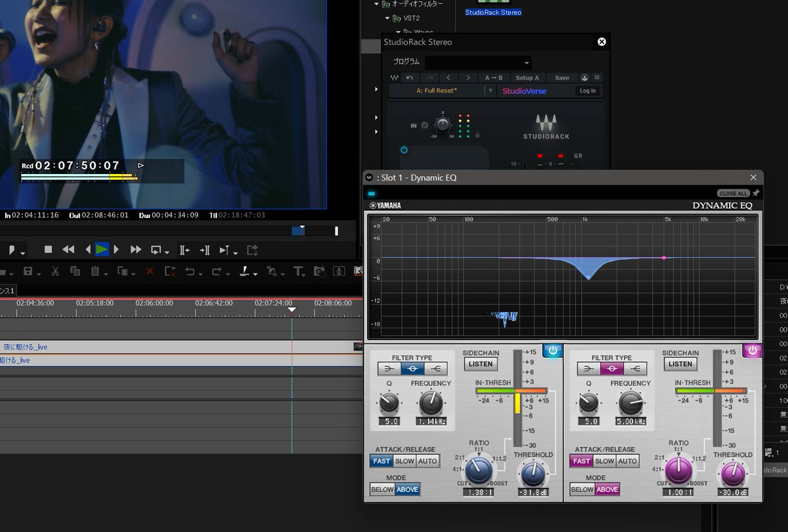Click StudioRack next preset chevron

468,78
